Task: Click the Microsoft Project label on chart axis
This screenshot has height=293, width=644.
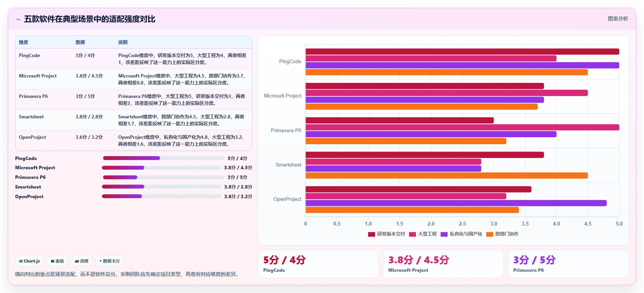Action: (282, 96)
